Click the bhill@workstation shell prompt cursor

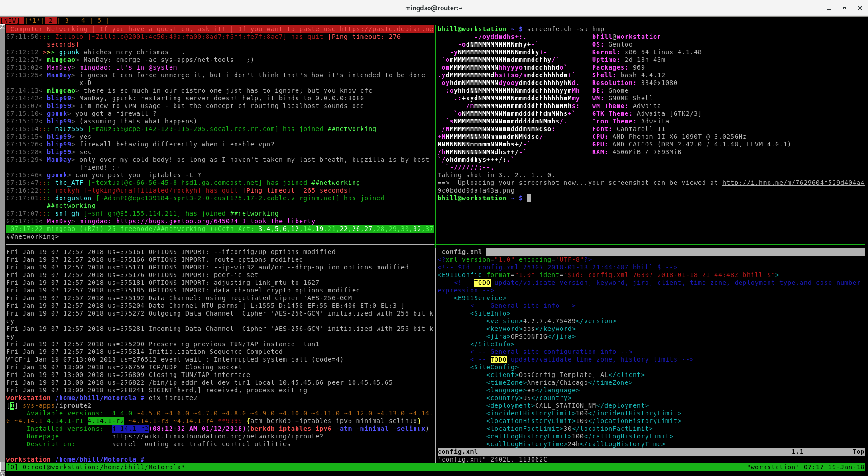click(x=529, y=198)
